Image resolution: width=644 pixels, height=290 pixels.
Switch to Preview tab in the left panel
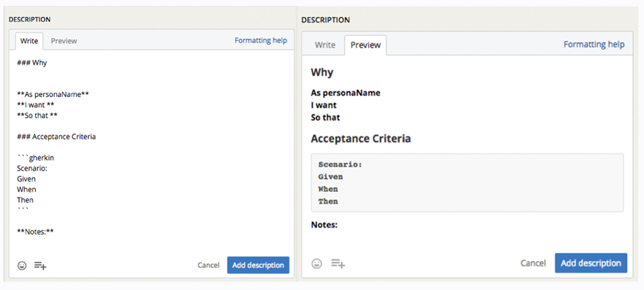[64, 41]
